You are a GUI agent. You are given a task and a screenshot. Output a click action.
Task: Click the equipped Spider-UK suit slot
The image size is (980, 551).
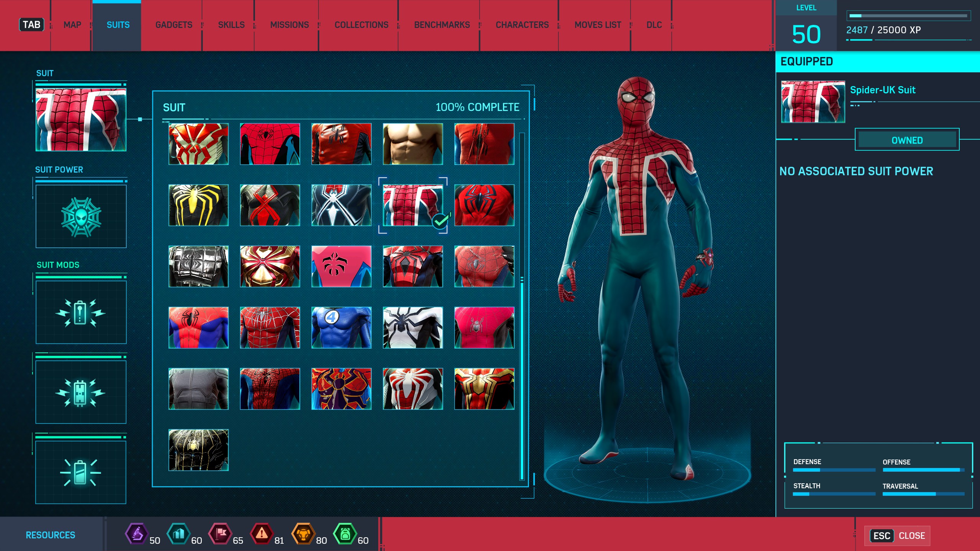pyautogui.click(x=81, y=120)
